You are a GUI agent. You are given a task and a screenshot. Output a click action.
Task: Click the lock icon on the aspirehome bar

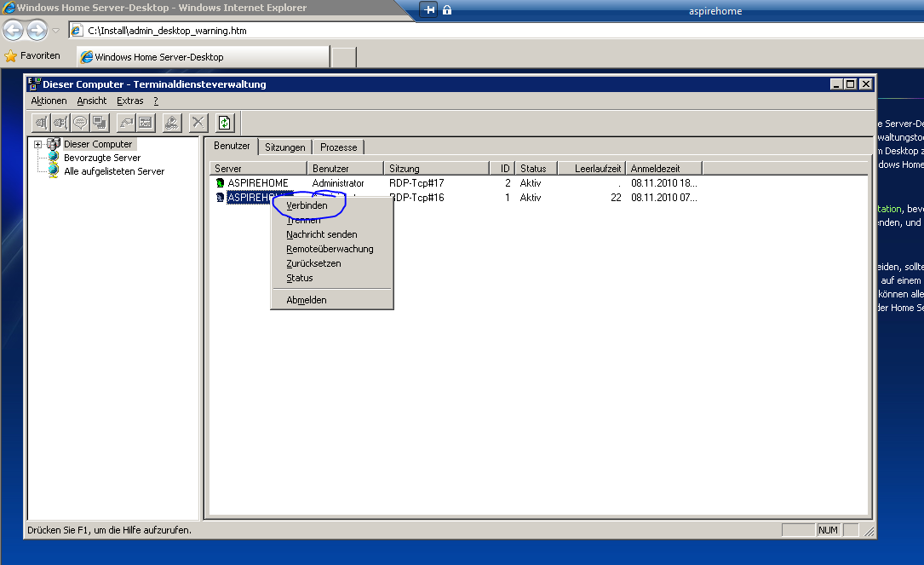coord(447,9)
